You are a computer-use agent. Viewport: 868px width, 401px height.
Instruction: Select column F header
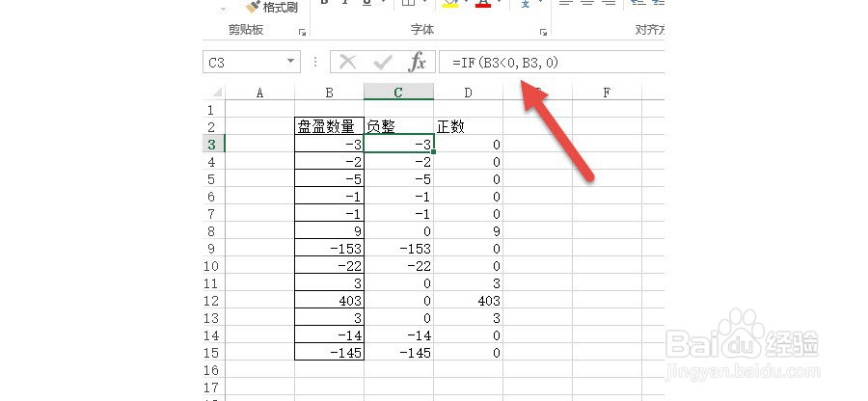pyautogui.click(x=607, y=93)
